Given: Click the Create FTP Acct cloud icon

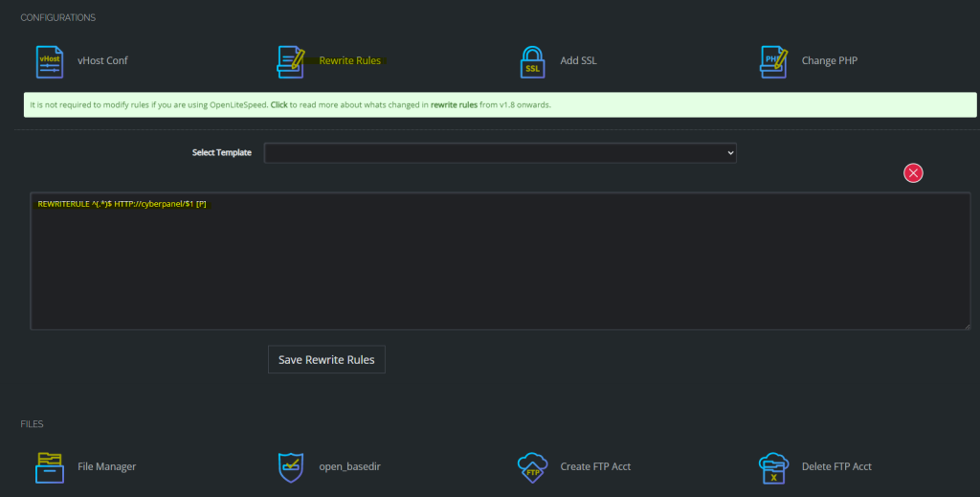Looking at the screenshot, I should click(x=532, y=466).
